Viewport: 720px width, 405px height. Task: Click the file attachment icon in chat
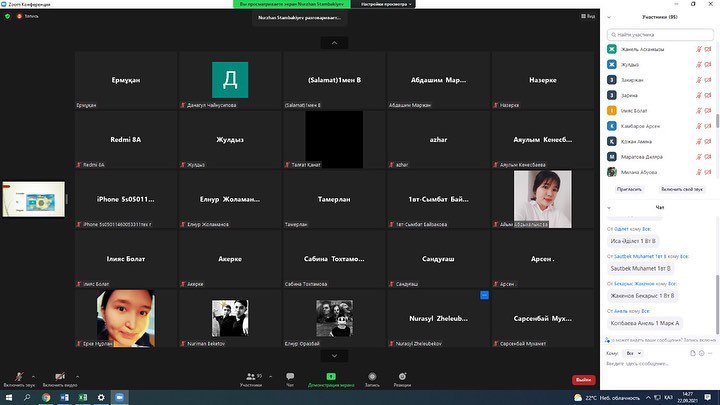tap(691, 353)
